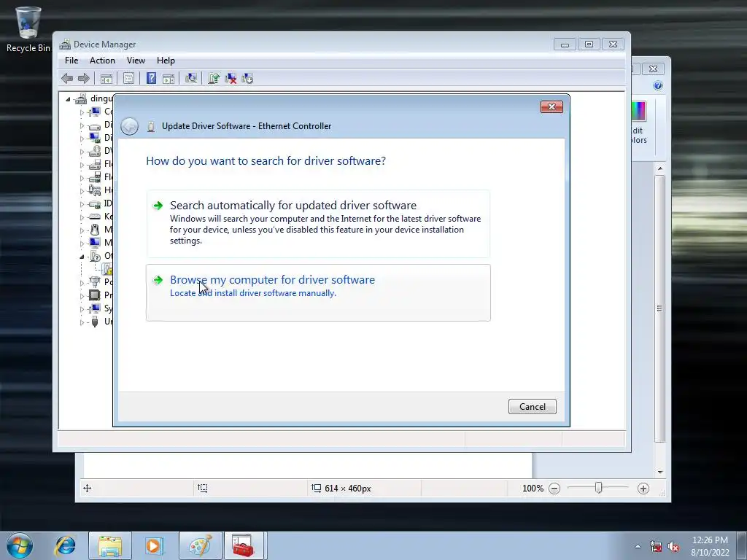
Task: Select the Ports connector icon in tree
Action: coord(95,282)
